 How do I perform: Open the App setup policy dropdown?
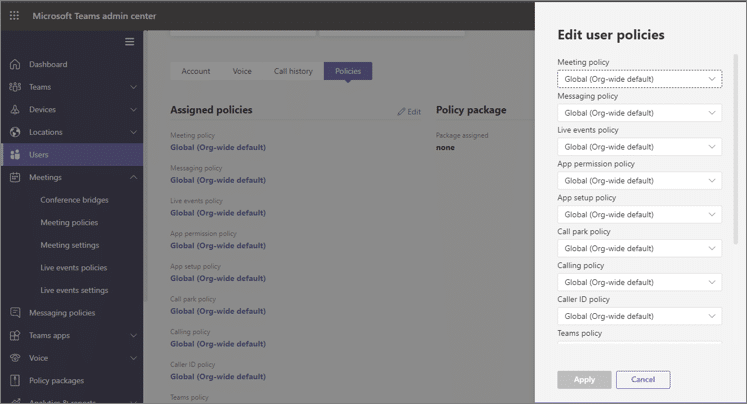(639, 214)
